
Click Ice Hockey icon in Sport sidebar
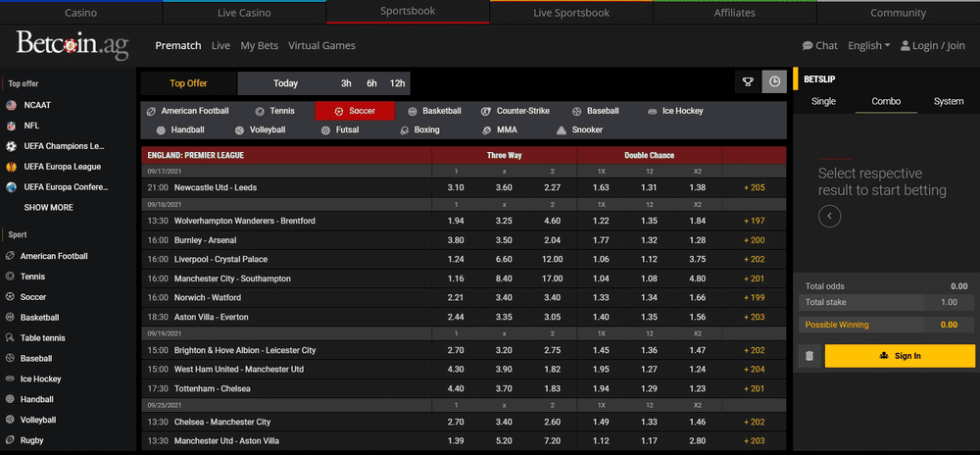point(10,379)
